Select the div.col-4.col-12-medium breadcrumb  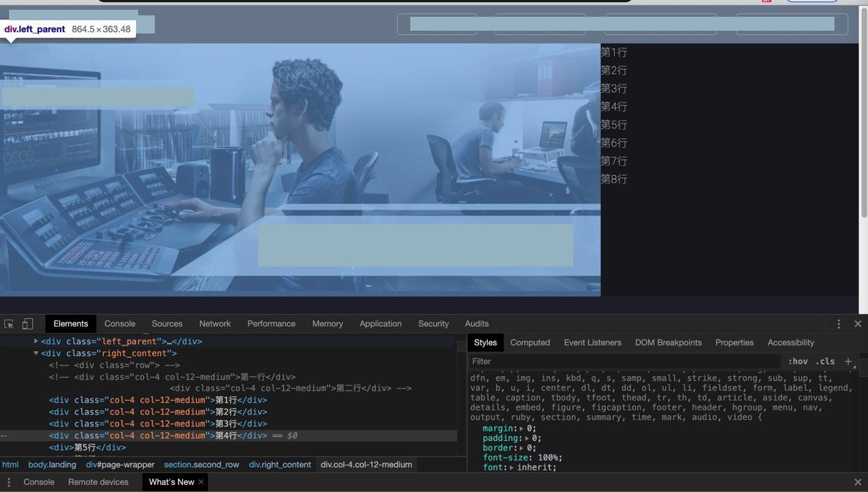tap(366, 465)
